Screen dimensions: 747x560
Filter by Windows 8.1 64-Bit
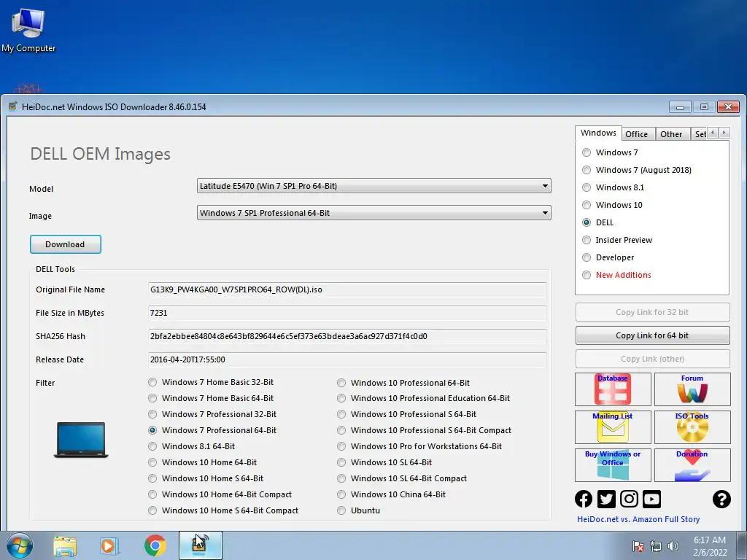pos(192,446)
